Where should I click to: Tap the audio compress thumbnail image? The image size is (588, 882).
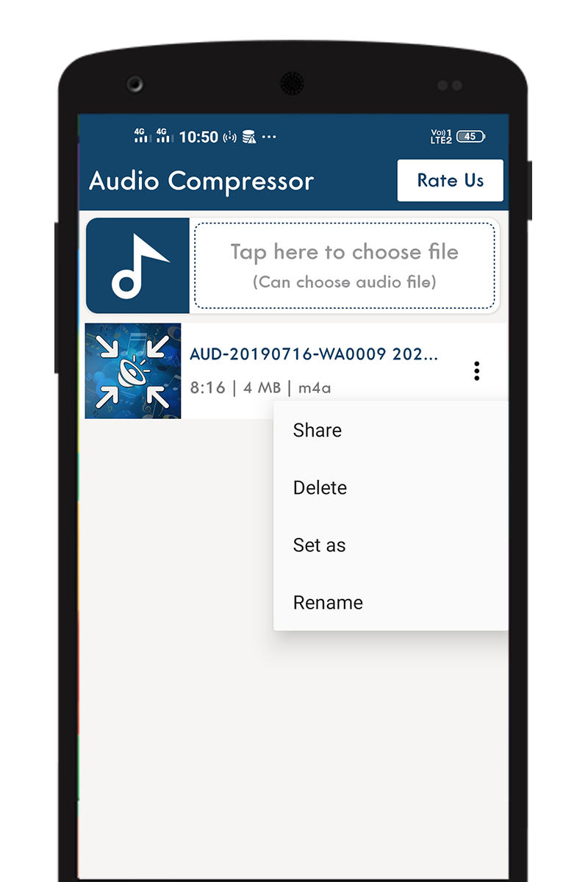click(133, 371)
